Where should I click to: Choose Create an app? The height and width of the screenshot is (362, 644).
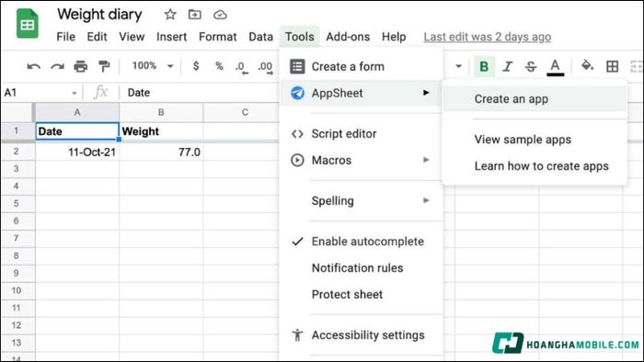535,99
